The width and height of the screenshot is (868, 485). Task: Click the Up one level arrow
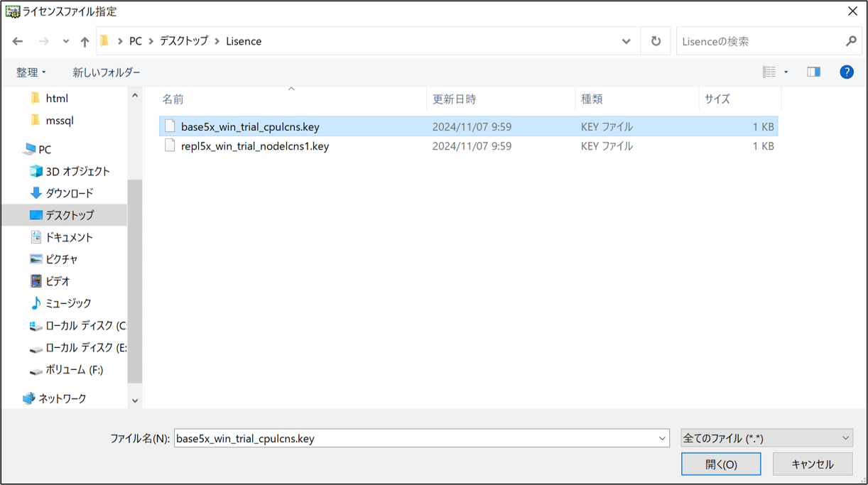tap(85, 41)
